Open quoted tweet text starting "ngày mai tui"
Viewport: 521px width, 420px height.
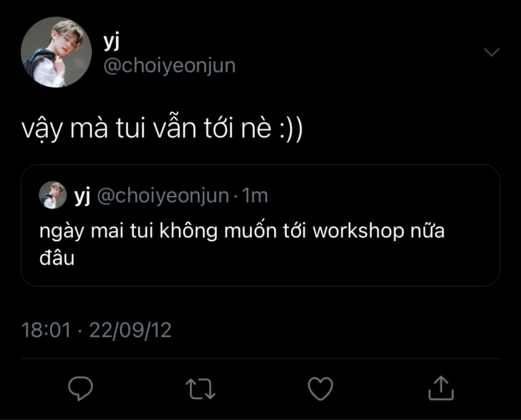pyautogui.click(x=242, y=244)
